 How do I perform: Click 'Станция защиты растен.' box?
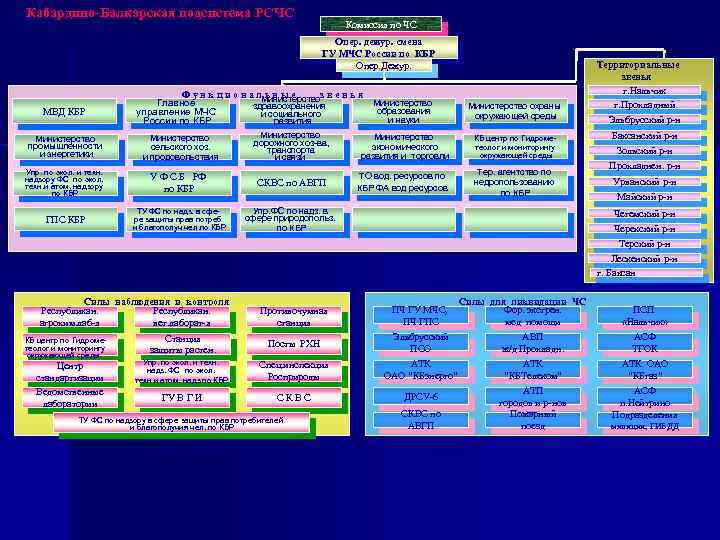(182, 344)
